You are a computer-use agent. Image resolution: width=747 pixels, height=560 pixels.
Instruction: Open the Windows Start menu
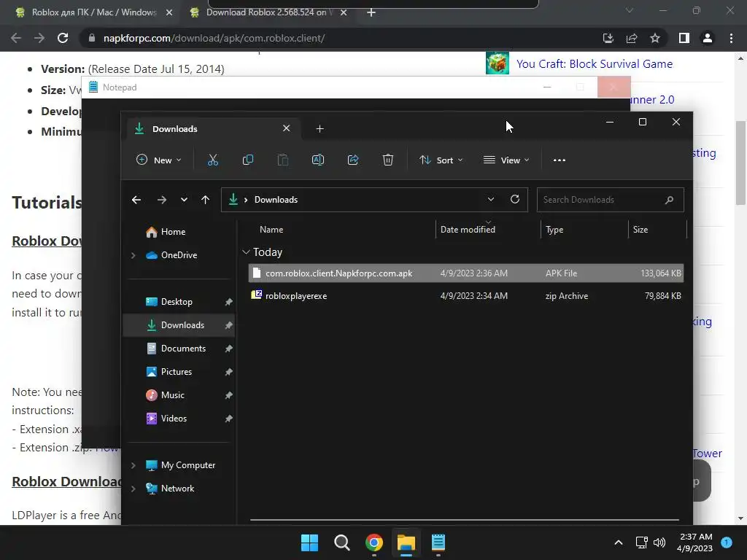click(309, 542)
